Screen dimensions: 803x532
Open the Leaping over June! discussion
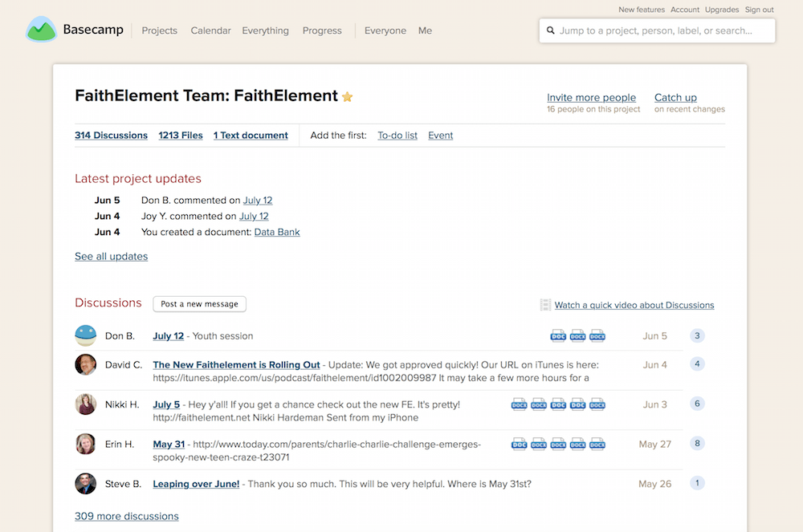(196, 483)
